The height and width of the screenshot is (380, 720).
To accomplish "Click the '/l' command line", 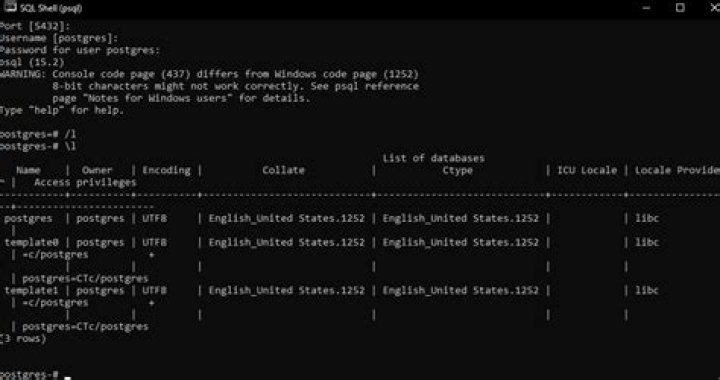I will click(38, 134).
